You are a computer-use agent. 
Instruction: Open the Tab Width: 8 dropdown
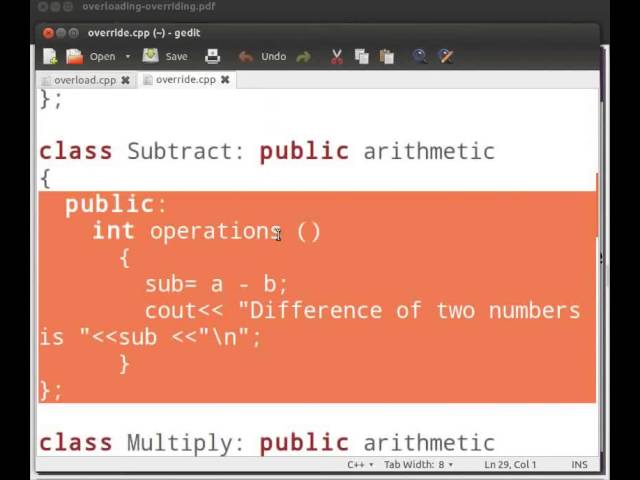click(x=418, y=464)
